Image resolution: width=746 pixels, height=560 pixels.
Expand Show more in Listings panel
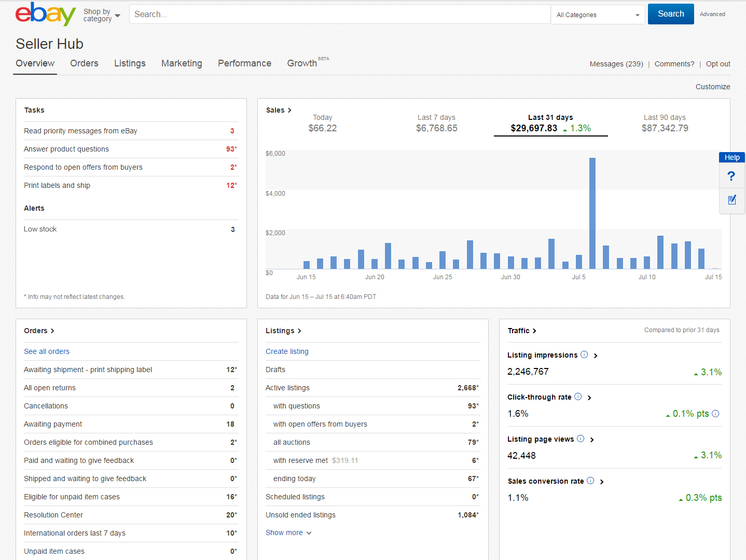288,532
